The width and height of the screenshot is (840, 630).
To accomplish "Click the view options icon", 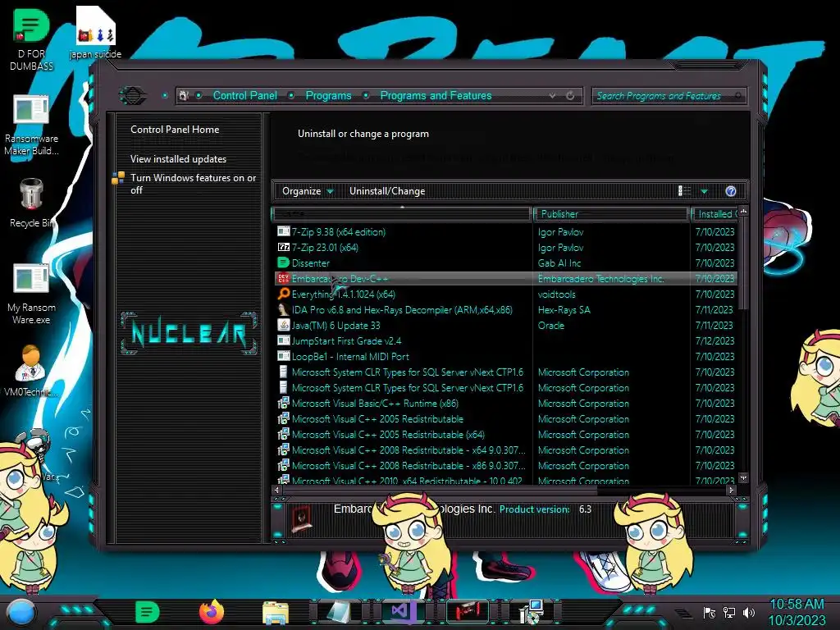I will (685, 191).
